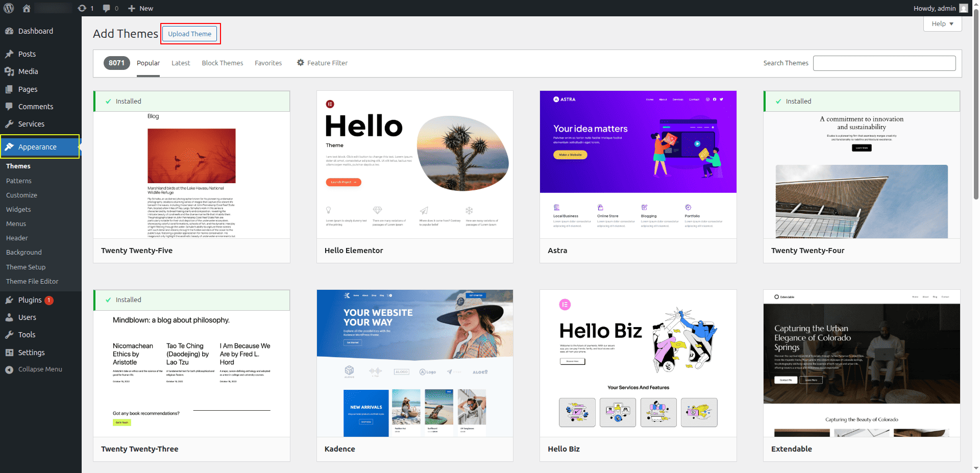The image size is (980, 473).
Task: Open the site home icon
Action: pos(27,8)
